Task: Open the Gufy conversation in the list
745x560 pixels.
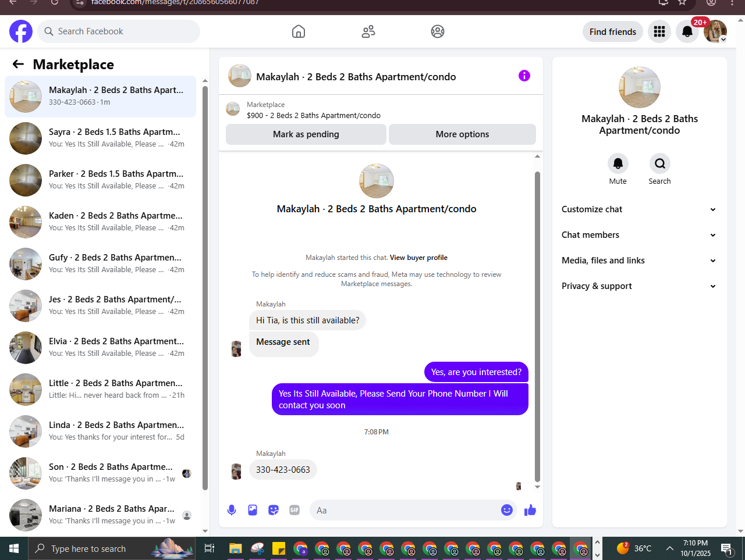Action: [100, 264]
